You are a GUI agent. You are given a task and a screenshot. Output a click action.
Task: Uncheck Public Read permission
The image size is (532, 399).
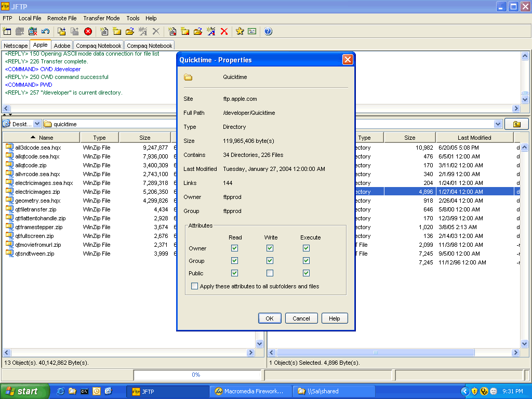(234, 273)
